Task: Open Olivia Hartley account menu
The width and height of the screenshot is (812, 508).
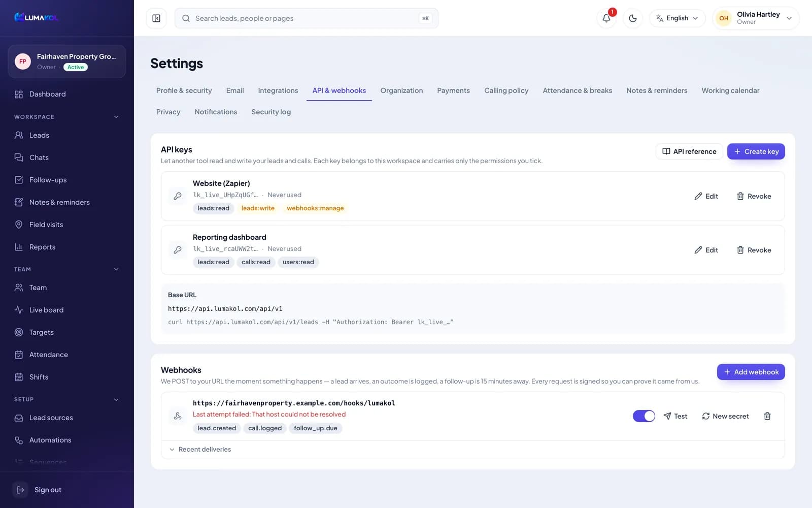Action: coord(756,18)
